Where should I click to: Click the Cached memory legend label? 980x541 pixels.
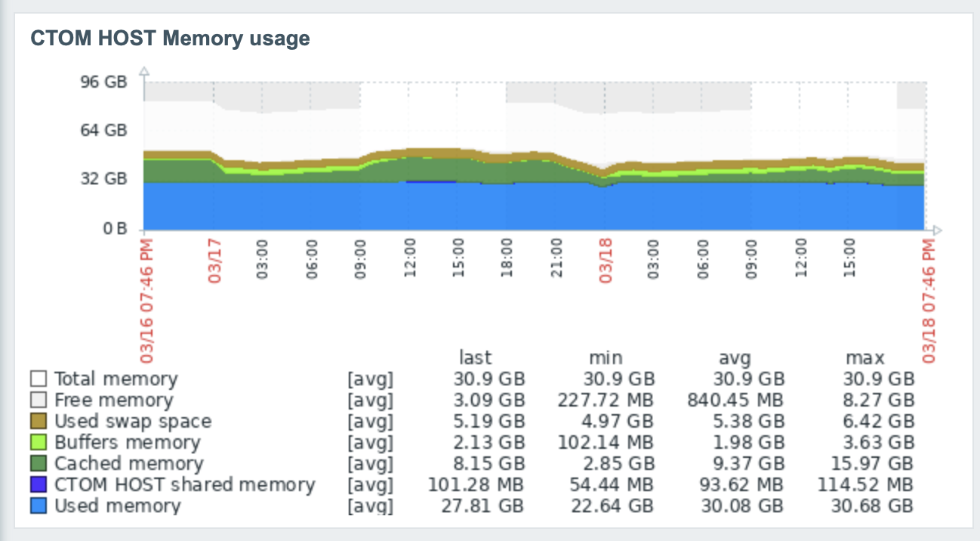128,463
